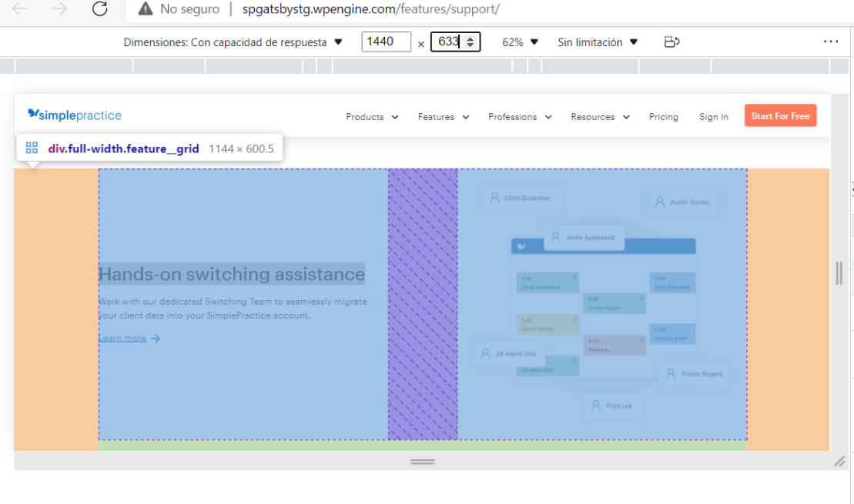Toggle the grid badge next to div.full-width.feature__grid
This screenshot has width=854, height=504.
[32, 147]
